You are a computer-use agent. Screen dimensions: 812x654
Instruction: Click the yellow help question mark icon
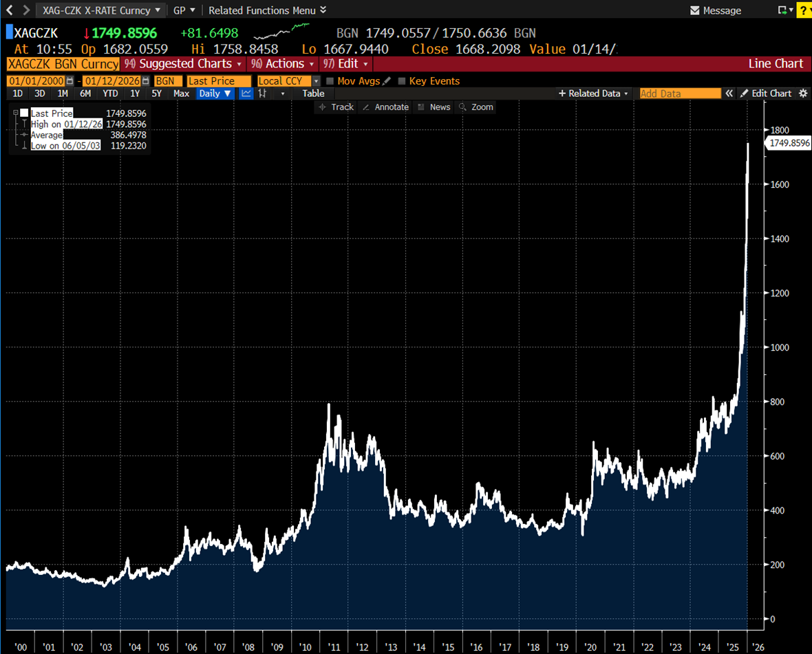(802, 10)
